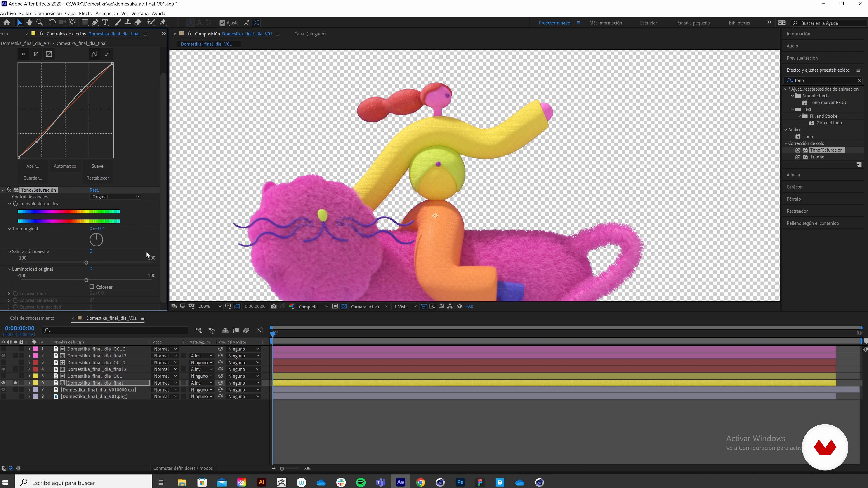Click the Automático curves button
Image resolution: width=868 pixels, height=488 pixels.
click(65, 166)
